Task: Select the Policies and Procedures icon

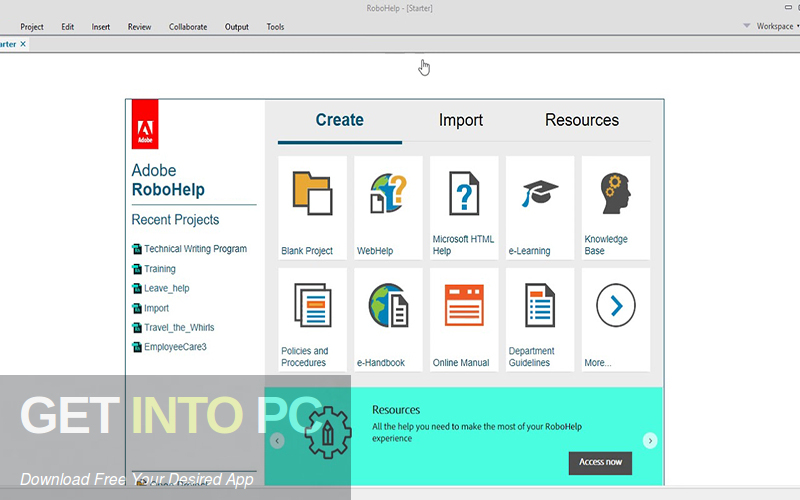Action: [312, 305]
